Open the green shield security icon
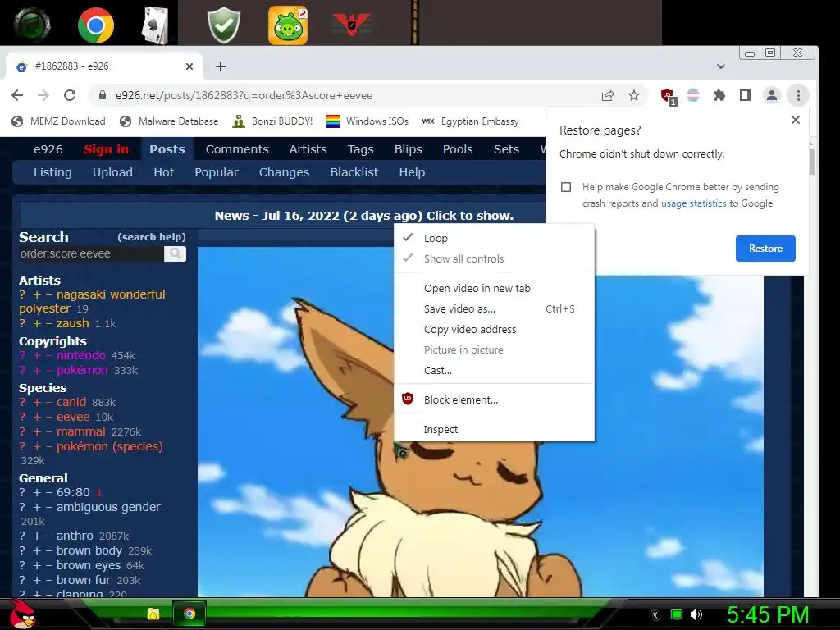This screenshot has width=840, height=630. (223, 25)
